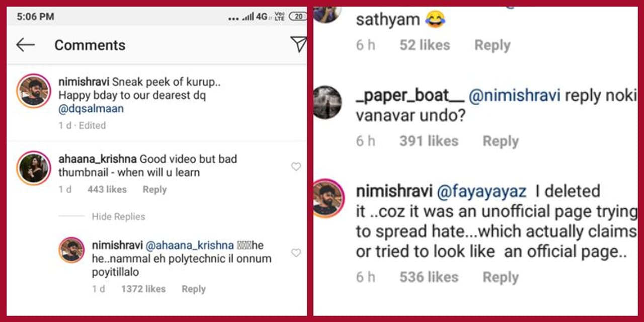The image size is (644, 322).
Task: Open _paper_boat__'s profile picture
Action: click(328, 102)
